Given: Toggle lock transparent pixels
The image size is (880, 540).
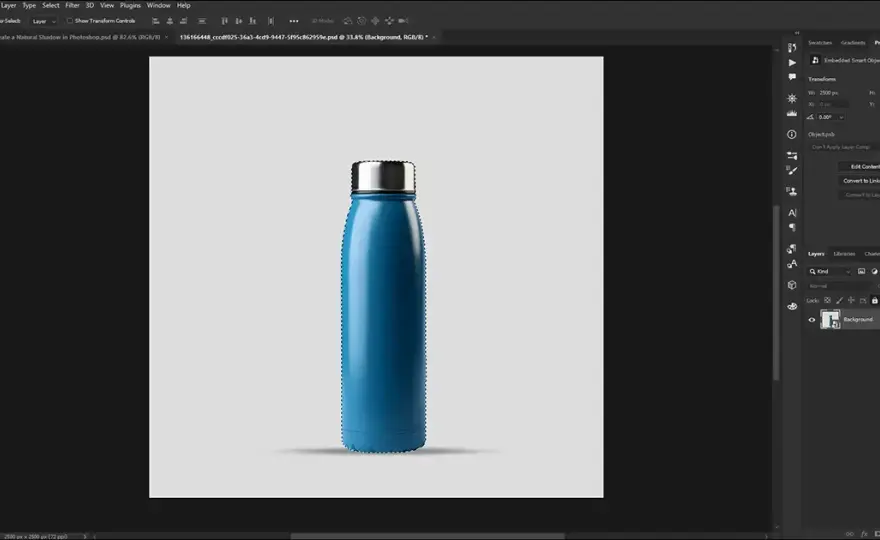Looking at the screenshot, I should [827, 300].
